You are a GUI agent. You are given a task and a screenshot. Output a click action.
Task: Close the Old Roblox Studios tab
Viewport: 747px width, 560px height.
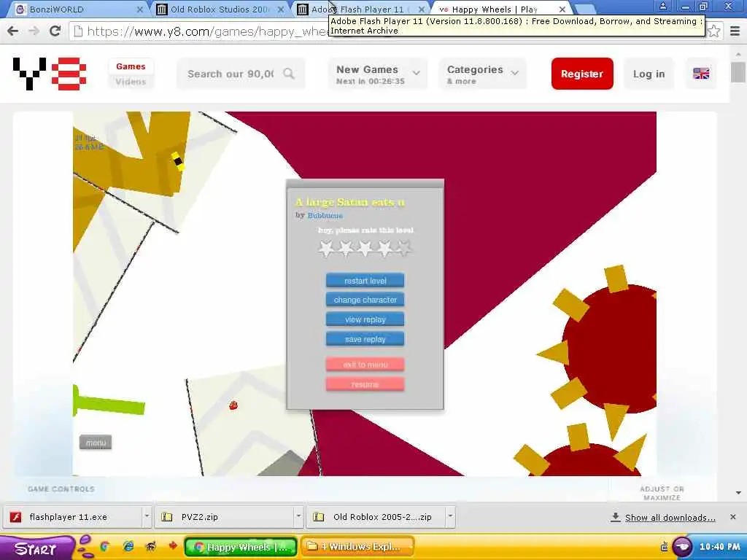281,9
